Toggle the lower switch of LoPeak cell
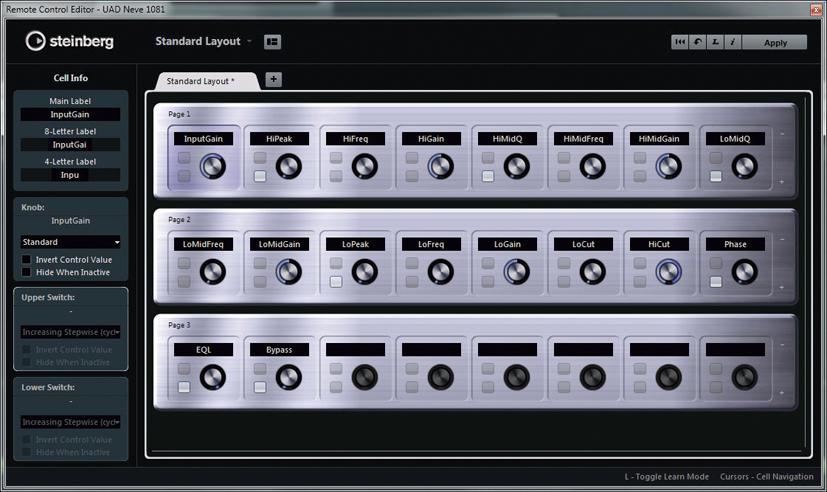 click(x=336, y=282)
